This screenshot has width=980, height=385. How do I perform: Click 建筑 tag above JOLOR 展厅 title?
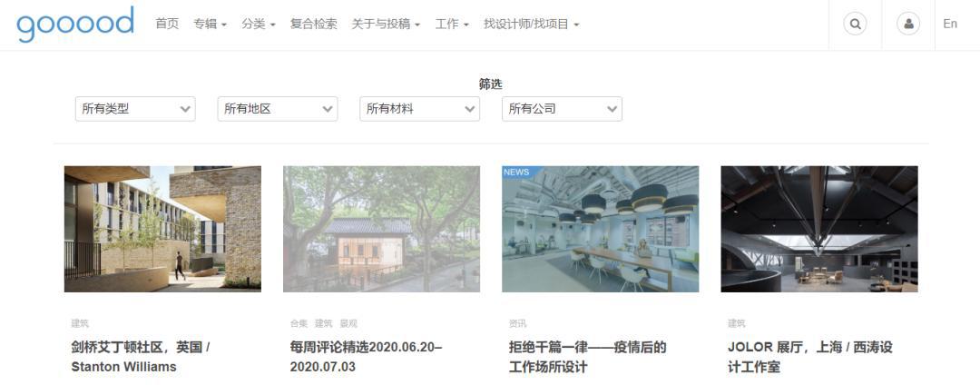click(737, 324)
